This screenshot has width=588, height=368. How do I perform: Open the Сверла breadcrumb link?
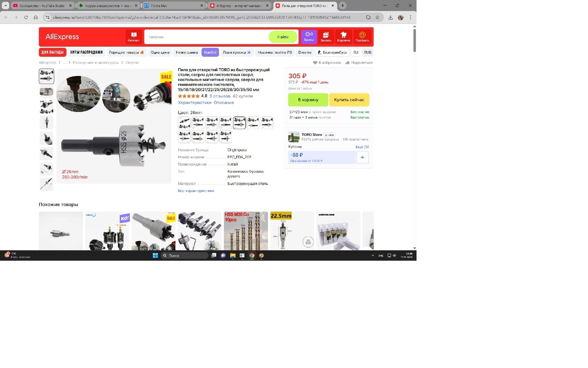[132, 63]
